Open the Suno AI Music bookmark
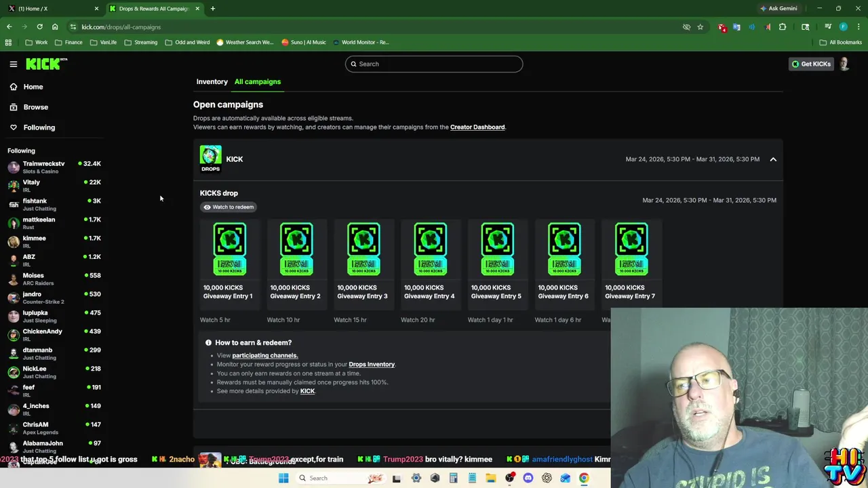This screenshot has height=488, width=868. [304, 42]
